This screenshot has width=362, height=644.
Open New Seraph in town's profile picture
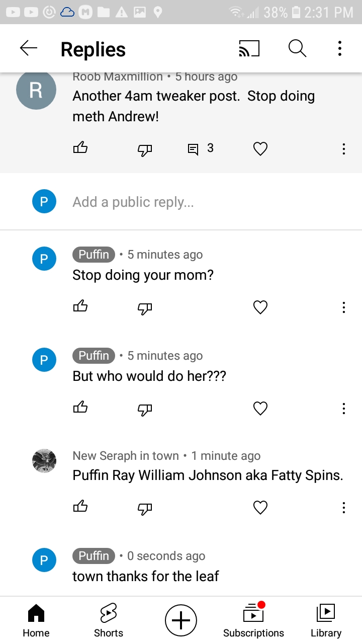tap(44, 460)
